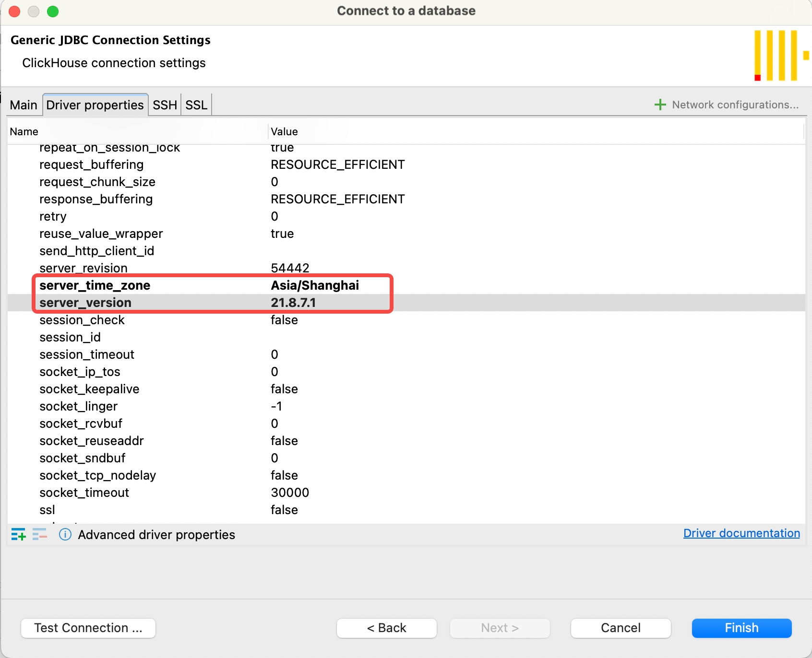Open the Driver documentation link
Image resolution: width=812 pixels, height=658 pixels.
pos(741,533)
